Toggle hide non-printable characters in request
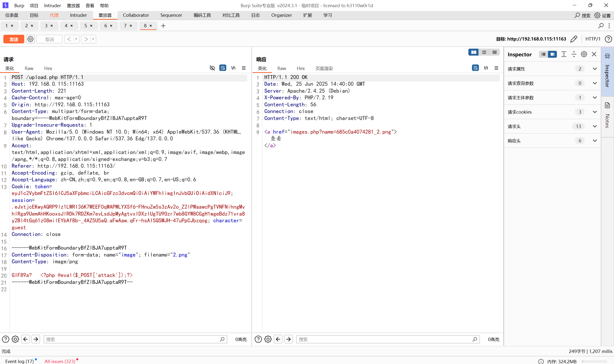614x364 pixels. tap(212, 68)
